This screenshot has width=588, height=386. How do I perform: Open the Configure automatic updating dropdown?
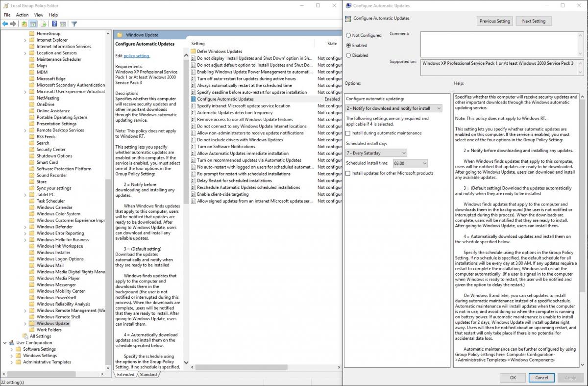394,108
